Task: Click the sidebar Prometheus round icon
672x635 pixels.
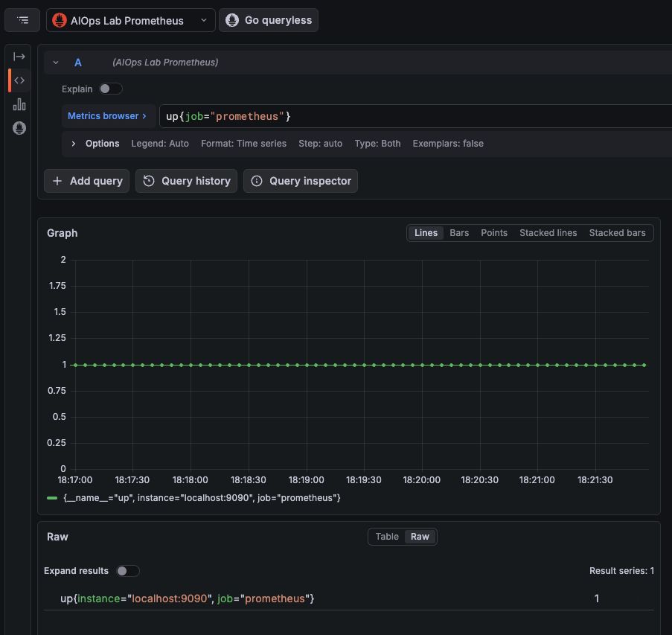Action: pos(19,128)
